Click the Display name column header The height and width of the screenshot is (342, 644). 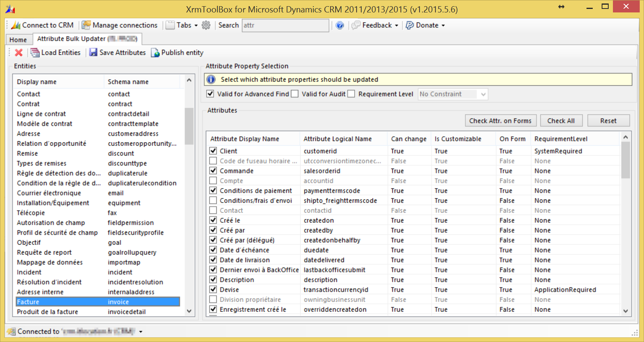[59, 82]
